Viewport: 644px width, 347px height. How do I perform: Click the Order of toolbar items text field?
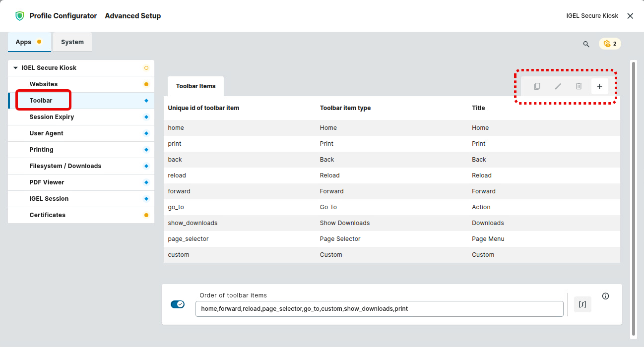[379, 309]
